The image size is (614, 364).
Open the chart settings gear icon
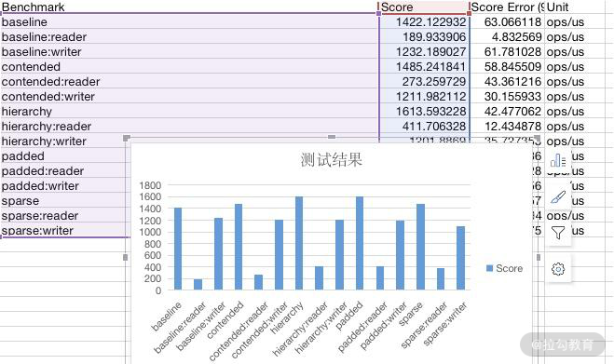(x=558, y=269)
